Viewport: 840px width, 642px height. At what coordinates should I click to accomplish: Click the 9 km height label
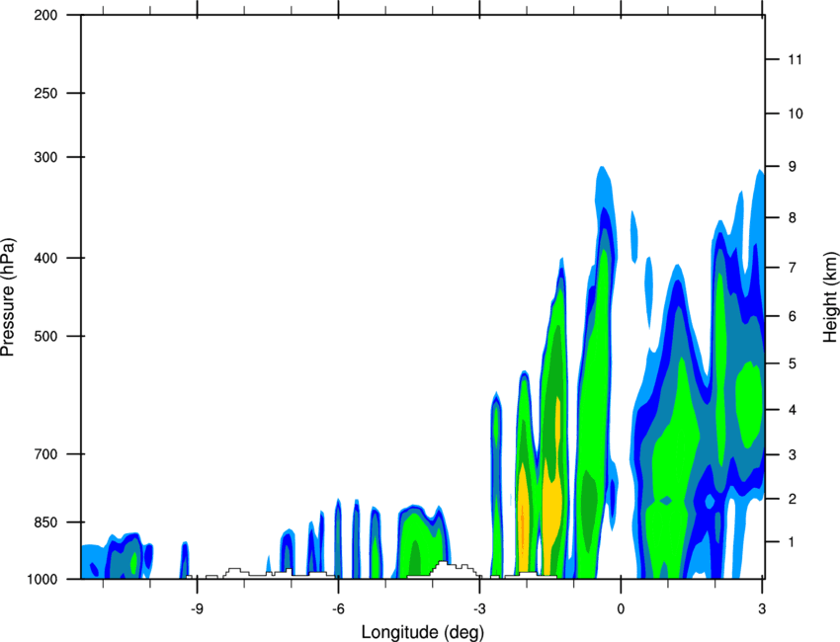pyautogui.click(x=793, y=167)
